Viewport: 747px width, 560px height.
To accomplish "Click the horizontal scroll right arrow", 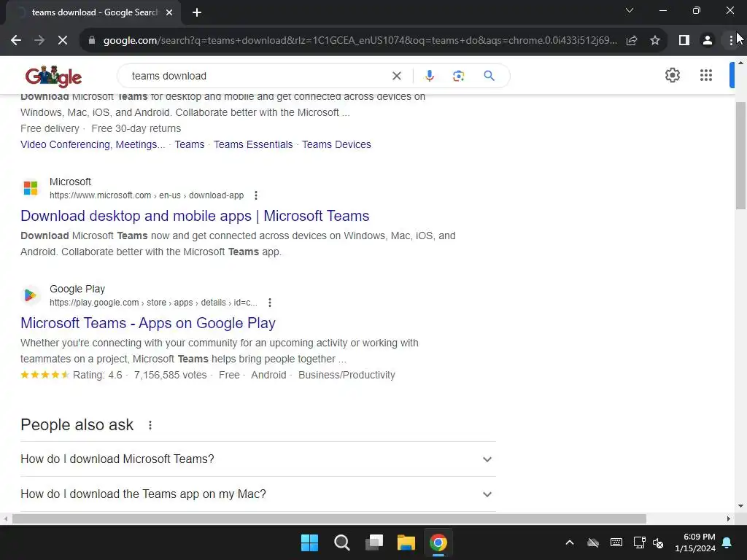I will pyautogui.click(x=729, y=518).
